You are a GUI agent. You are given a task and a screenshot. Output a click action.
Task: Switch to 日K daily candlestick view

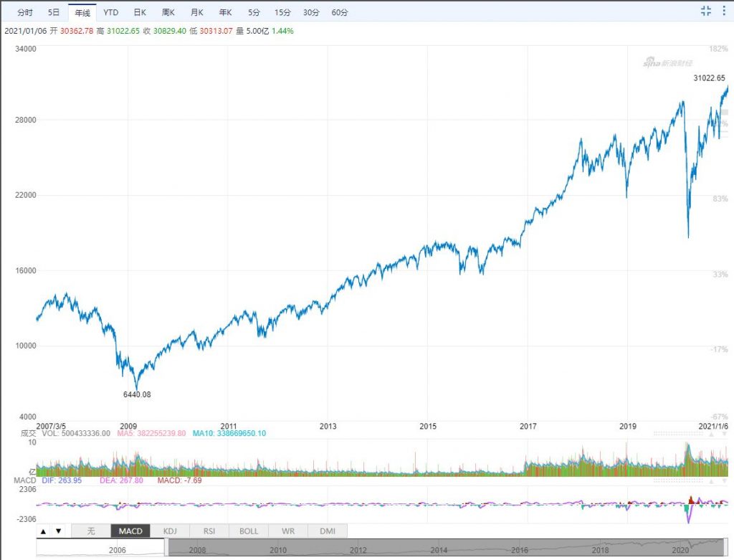tap(140, 13)
